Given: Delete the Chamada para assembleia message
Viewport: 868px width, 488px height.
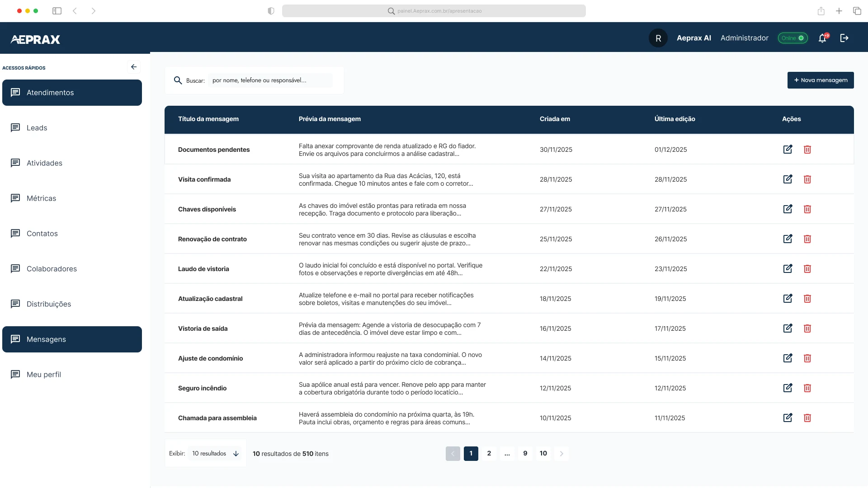Looking at the screenshot, I should (x=807, y=418).
